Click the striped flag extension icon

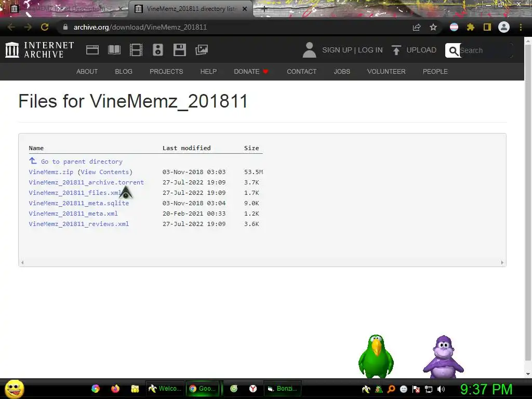454,27
